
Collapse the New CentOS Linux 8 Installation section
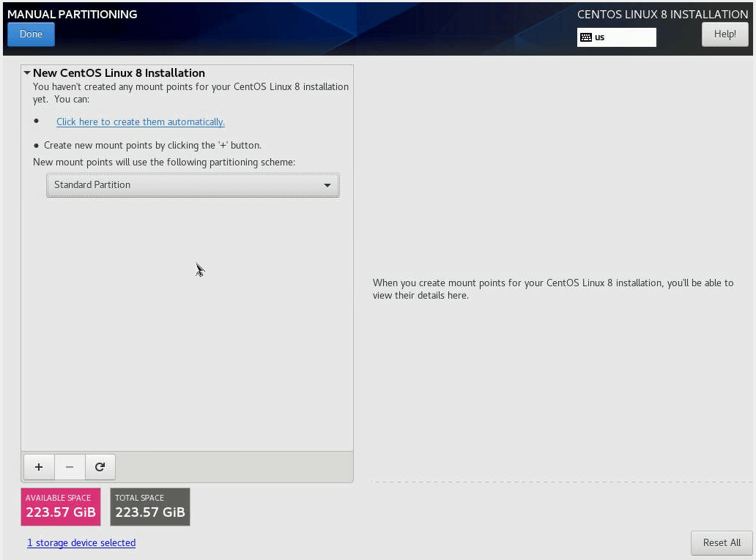28,72
